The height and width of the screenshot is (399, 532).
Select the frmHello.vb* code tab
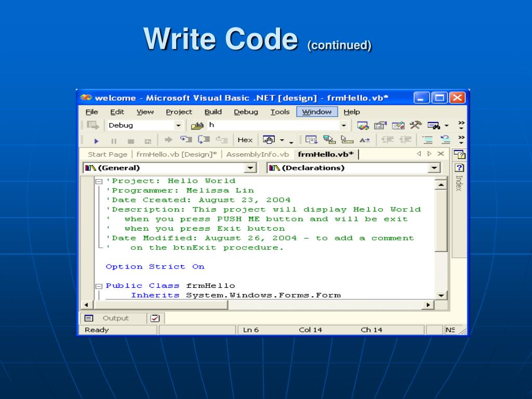[326, 154]
